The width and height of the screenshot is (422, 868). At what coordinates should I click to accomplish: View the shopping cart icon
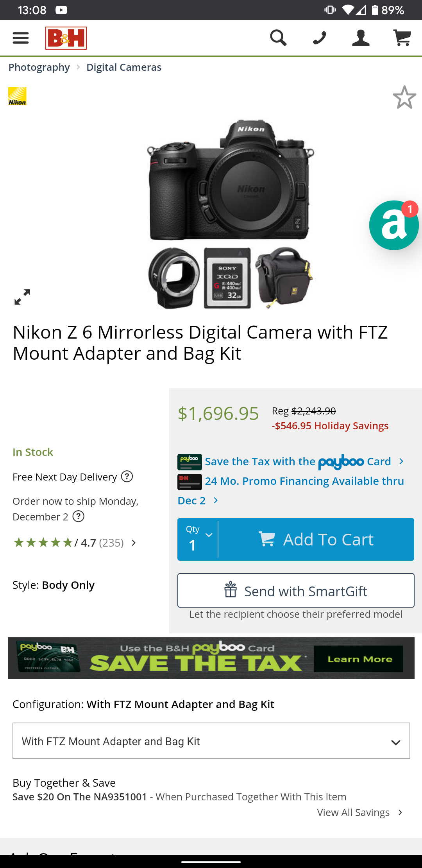402,38
